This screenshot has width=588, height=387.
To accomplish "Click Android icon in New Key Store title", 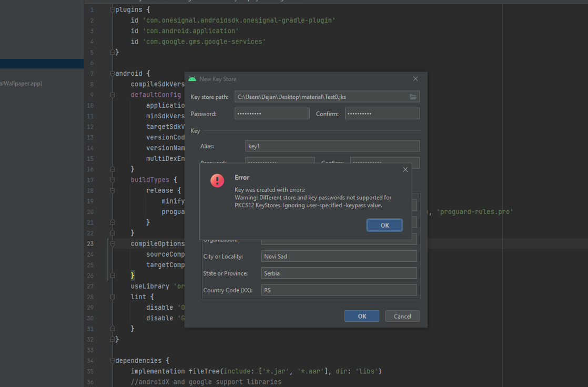I will [x=192, y=79].
